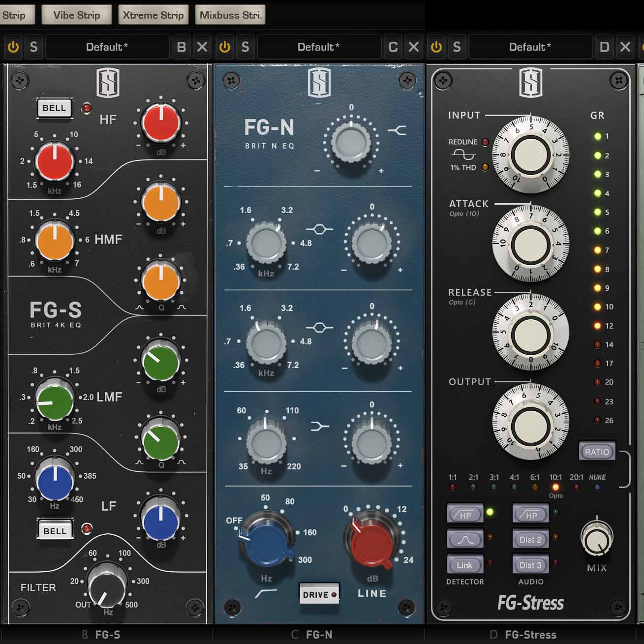
Task: Click the "D FG-Stress" module label at bottom
Action: 523,635
